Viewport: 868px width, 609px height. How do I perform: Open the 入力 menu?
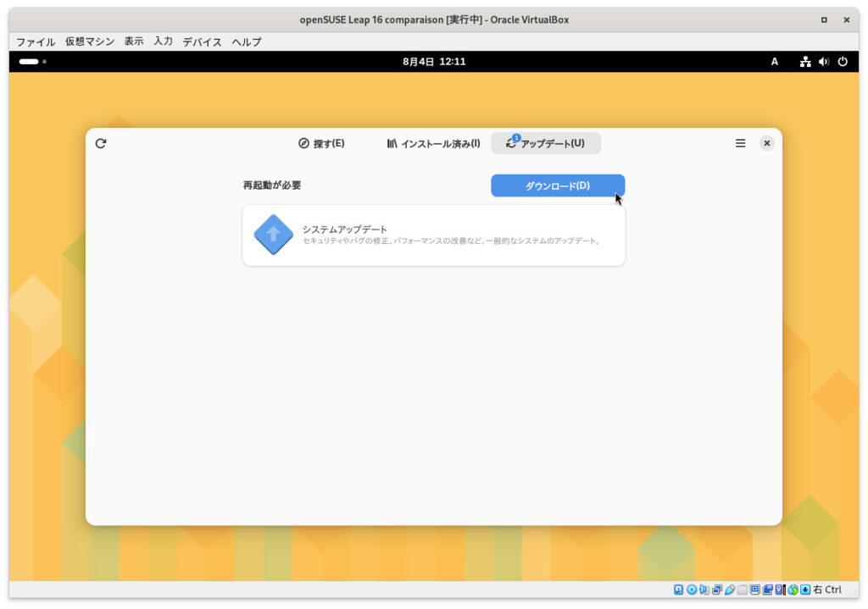coord(164,42)
